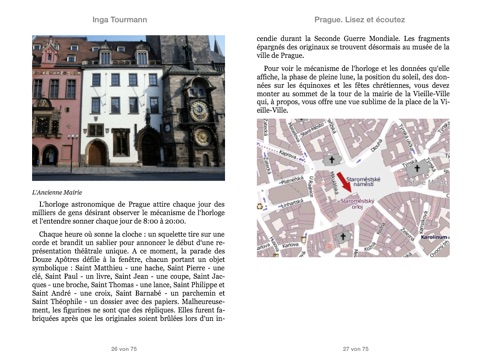
Task: Click the green recycling icon on the map
Action: coord(260,206)
